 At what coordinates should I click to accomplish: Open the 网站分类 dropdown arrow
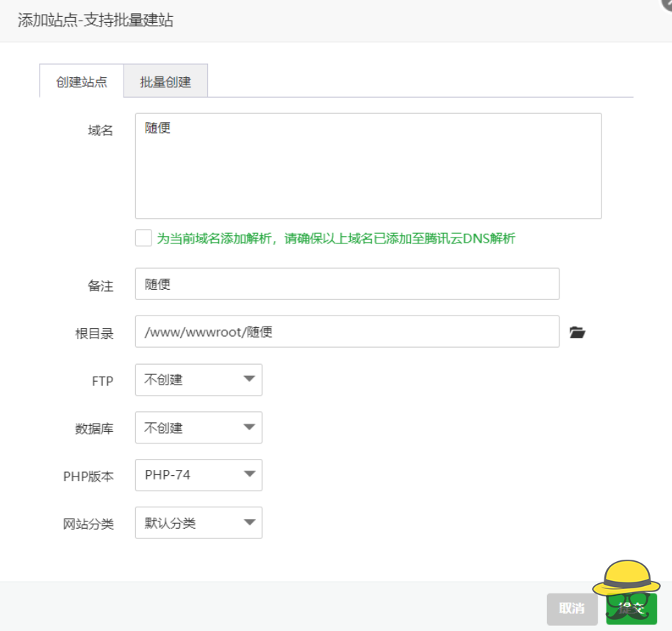249,523
